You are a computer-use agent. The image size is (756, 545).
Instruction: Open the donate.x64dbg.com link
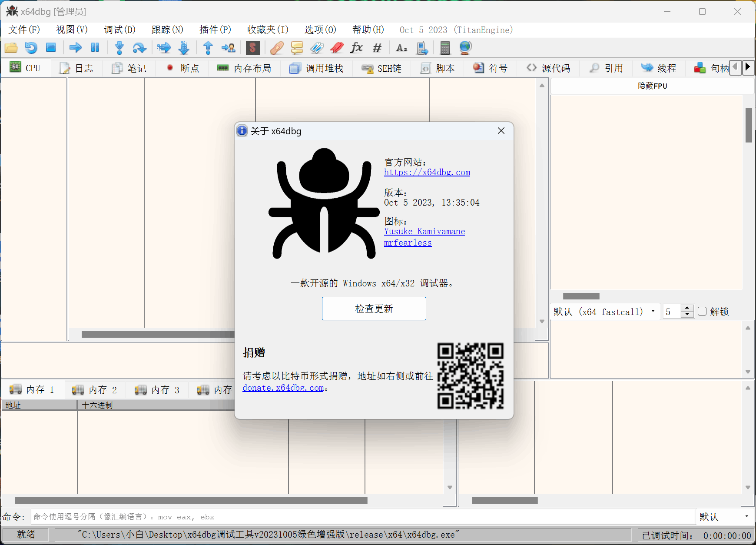[x=283, y=388]
